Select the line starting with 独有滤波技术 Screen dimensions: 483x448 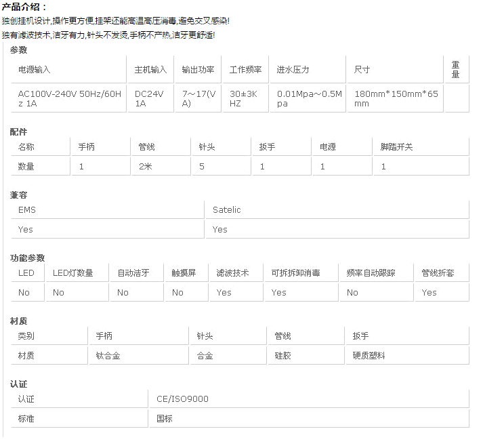point(108,35)
